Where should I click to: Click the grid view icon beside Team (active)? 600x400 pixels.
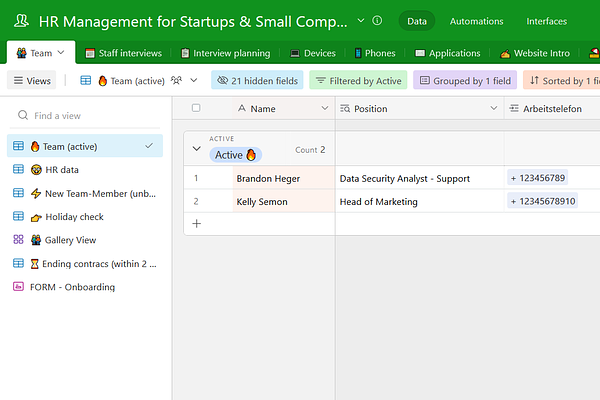pyautogui.click(x=85, y=80)
